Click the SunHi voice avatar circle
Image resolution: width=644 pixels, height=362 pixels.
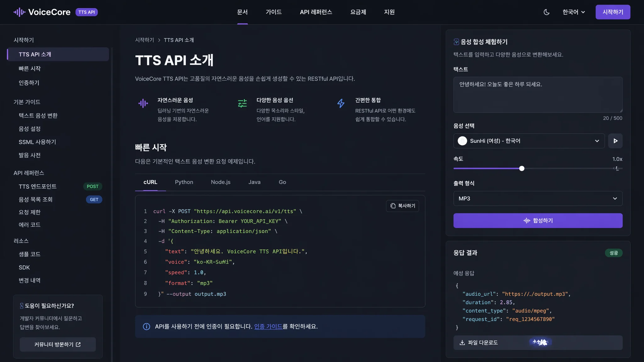[462, 141]
